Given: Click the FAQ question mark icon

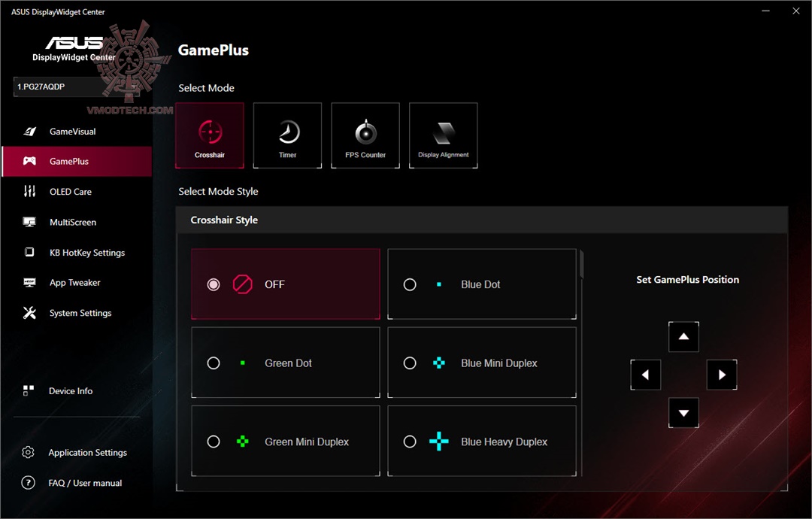Looking at the screenshot, I should click(x=28, y=483).
